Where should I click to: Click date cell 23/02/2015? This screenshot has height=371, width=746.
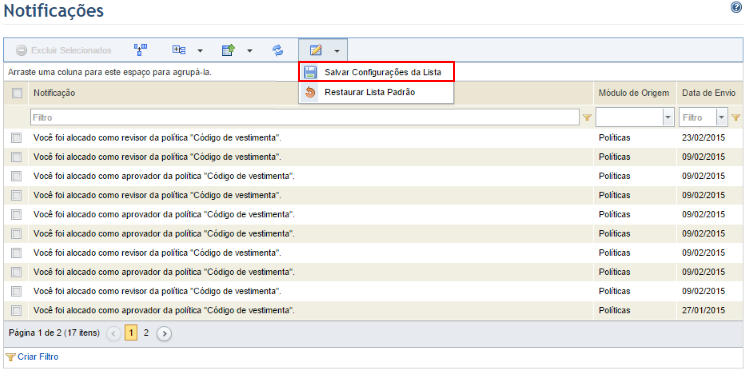[x=704, y=138]
